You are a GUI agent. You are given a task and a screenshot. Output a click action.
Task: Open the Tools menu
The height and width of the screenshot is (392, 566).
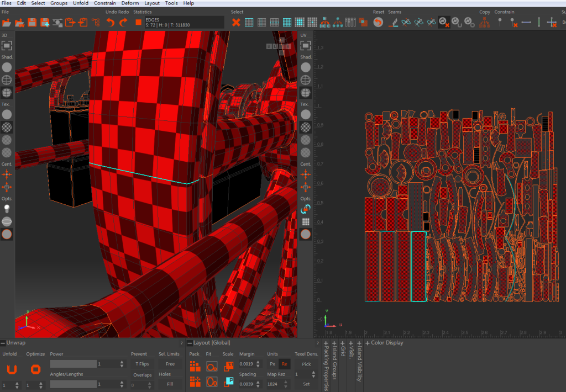click(171, 3)
